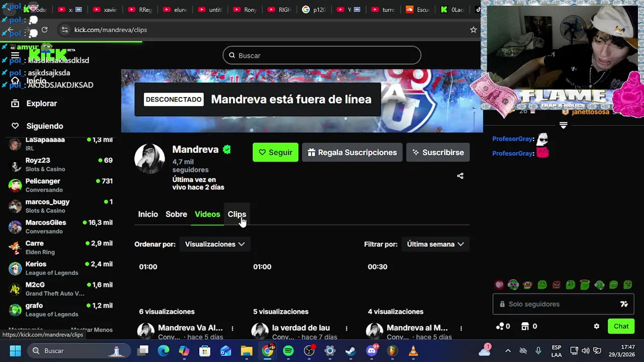Open Discord from the taskbar

pyautogui.click(x=372, y=350)
